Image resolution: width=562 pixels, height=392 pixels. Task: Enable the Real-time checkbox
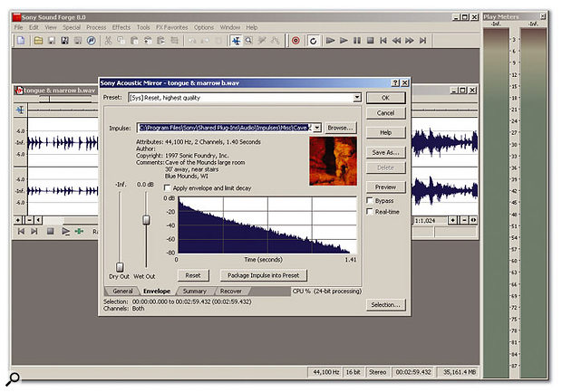click(370, 212)
